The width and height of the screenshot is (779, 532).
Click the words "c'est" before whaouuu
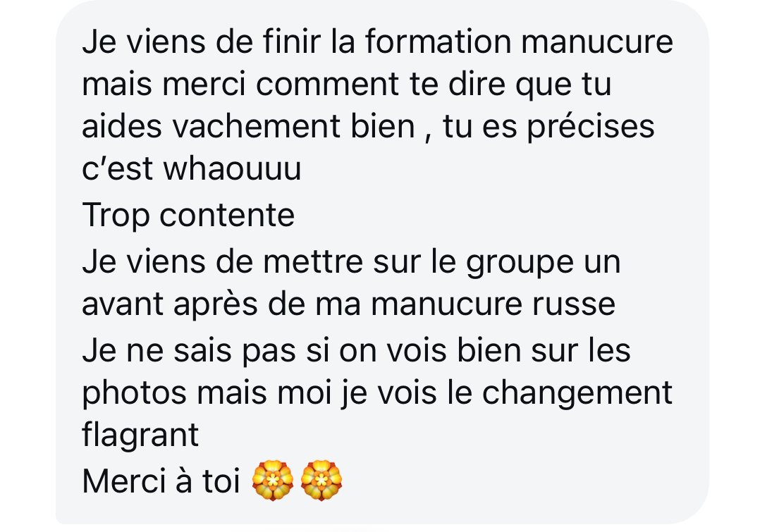click(117, 168)
